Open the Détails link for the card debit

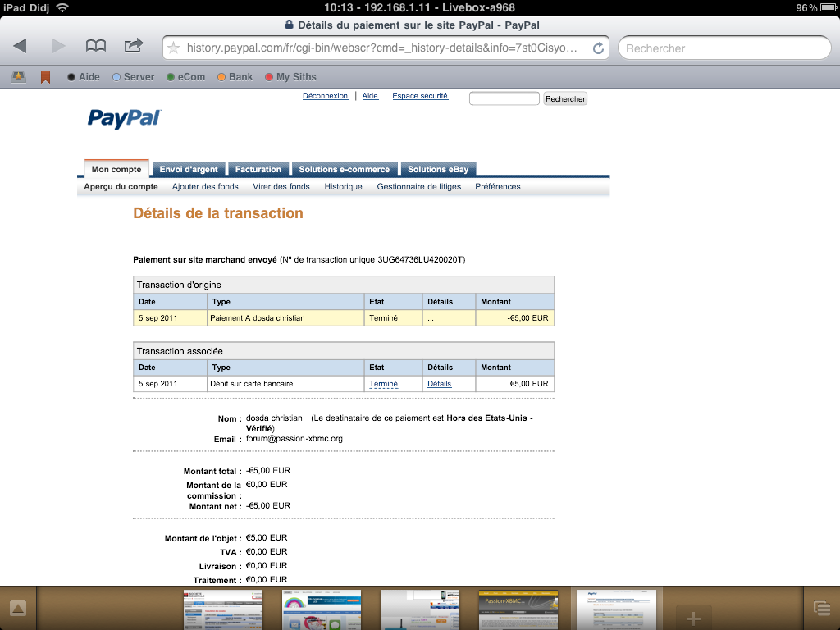tap(440, 384)
